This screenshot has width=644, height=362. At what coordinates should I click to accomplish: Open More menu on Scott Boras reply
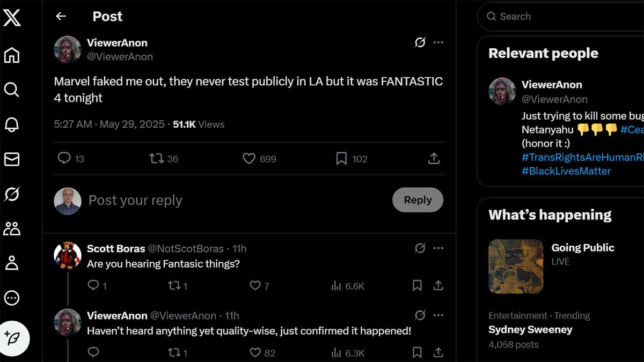click(x=438, y=248)
